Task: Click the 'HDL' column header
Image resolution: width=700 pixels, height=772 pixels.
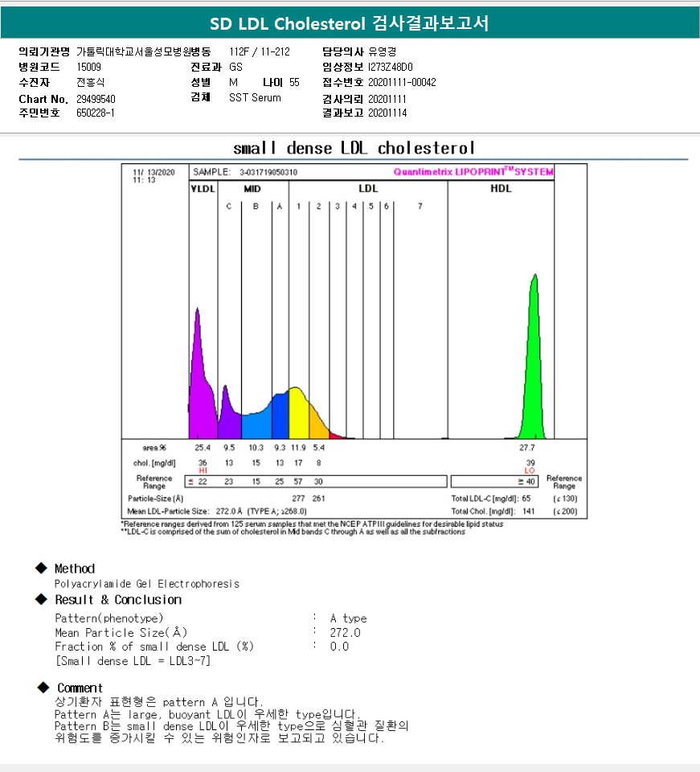Action: coord(501,188)
